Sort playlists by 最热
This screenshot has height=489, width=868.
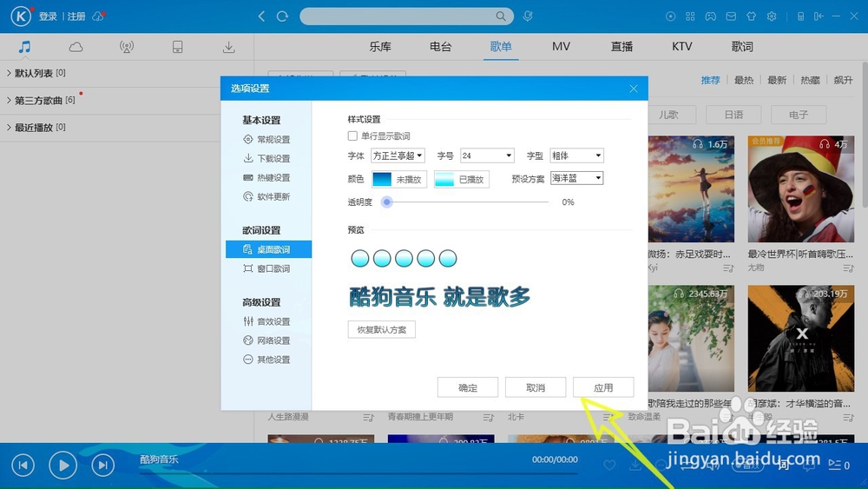click(x=744, y=80)
